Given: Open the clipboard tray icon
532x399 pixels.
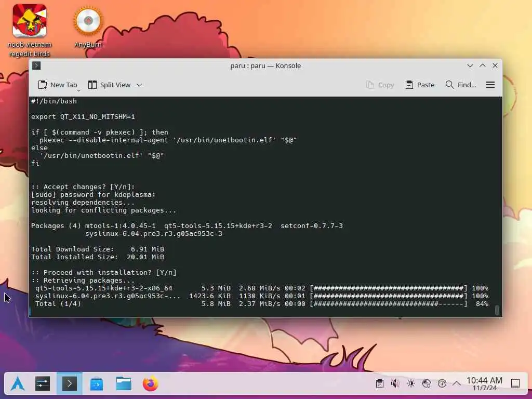Looking at the screenshot, I should click(x=380, y=384).
